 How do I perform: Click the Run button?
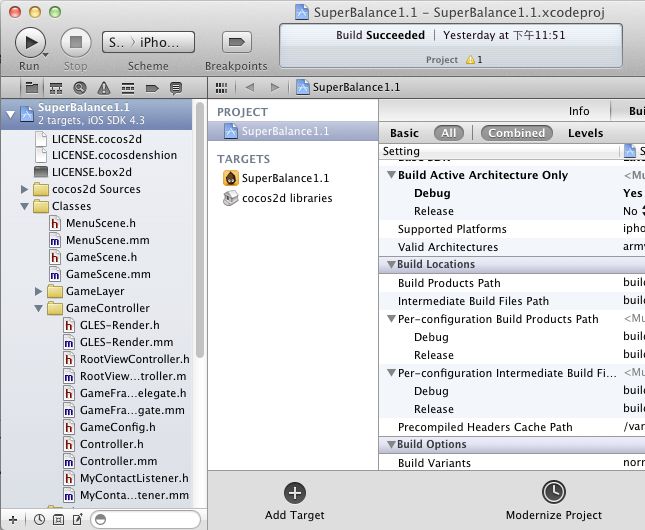click(x=30, y=42)
